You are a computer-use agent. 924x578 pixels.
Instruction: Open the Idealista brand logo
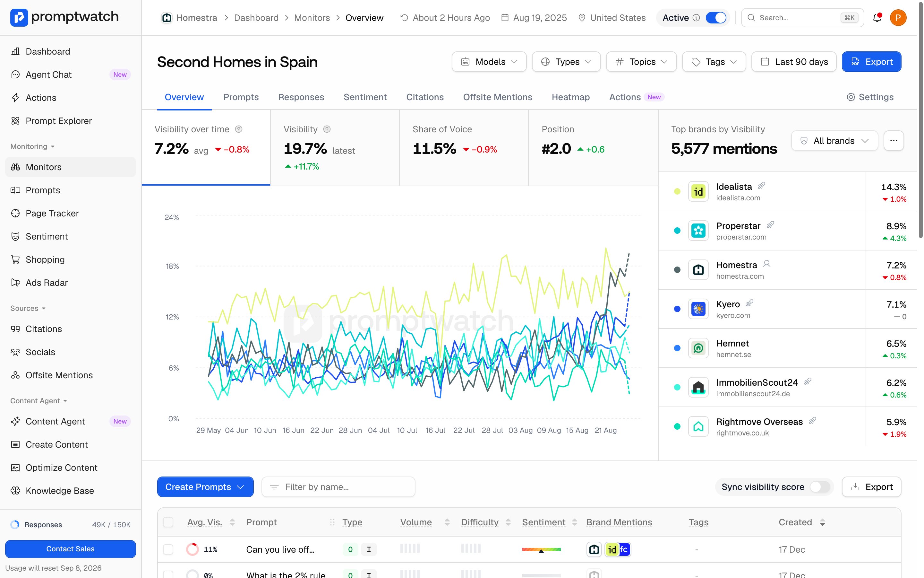pos(698,191)
